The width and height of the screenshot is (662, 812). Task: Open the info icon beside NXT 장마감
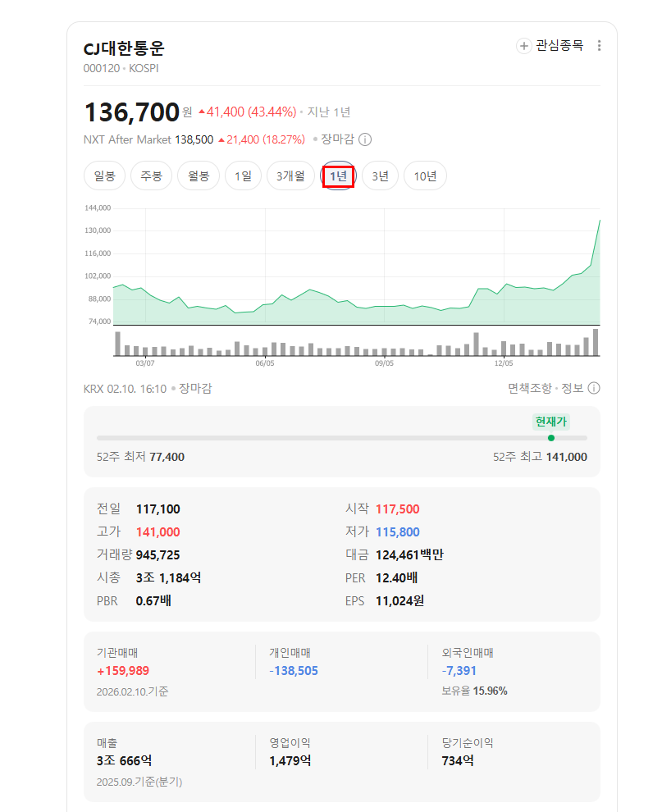[x=365, y=139]
